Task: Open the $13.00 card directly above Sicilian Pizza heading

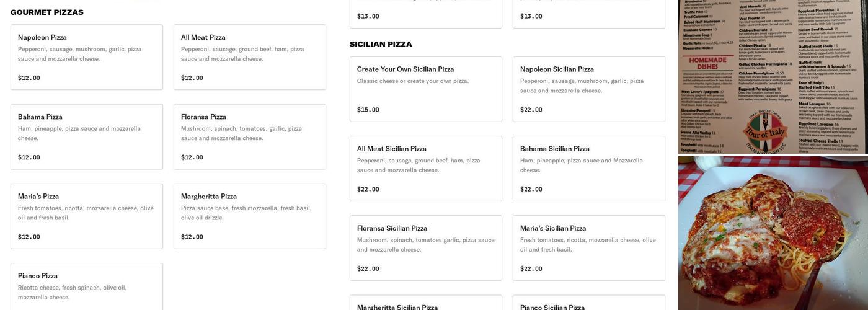Action: tap(425, 15)
